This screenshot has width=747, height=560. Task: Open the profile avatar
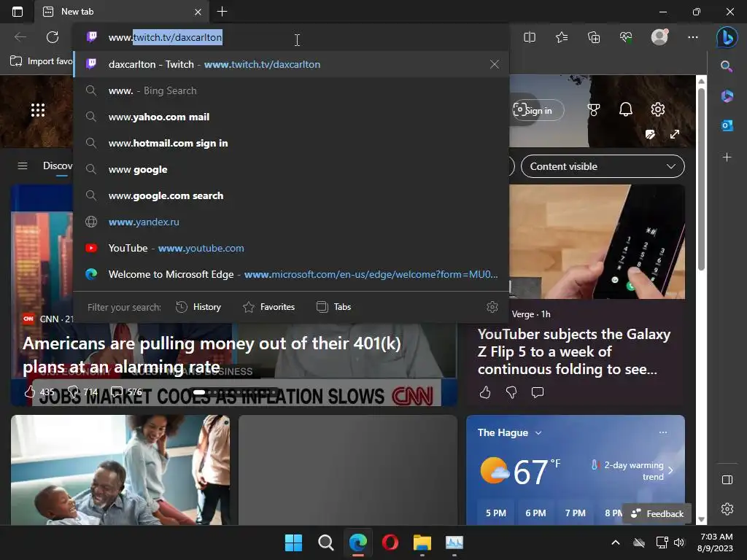[659, 36]
